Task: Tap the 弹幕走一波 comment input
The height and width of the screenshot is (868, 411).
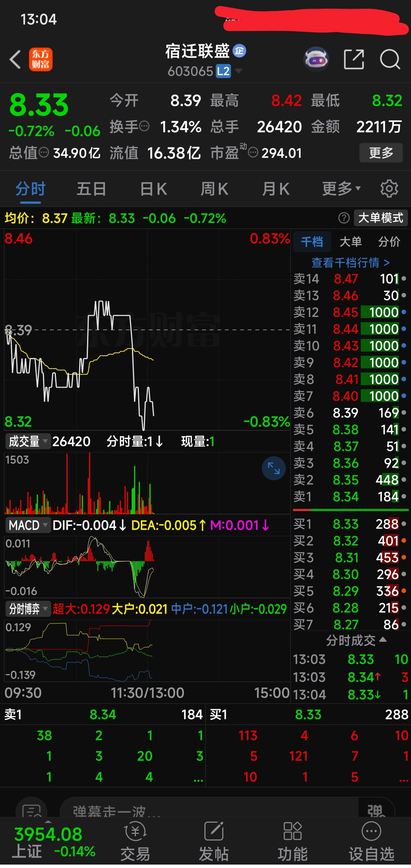Action: [x=209, y=808]
